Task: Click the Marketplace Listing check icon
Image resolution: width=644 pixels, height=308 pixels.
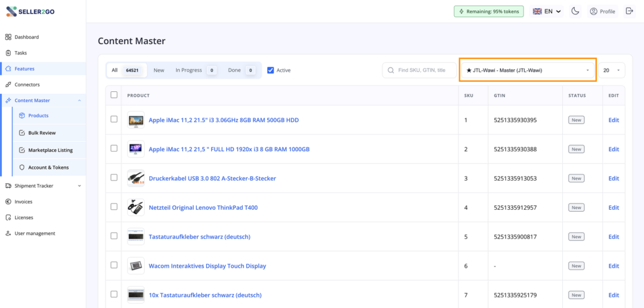Action: 22,150
